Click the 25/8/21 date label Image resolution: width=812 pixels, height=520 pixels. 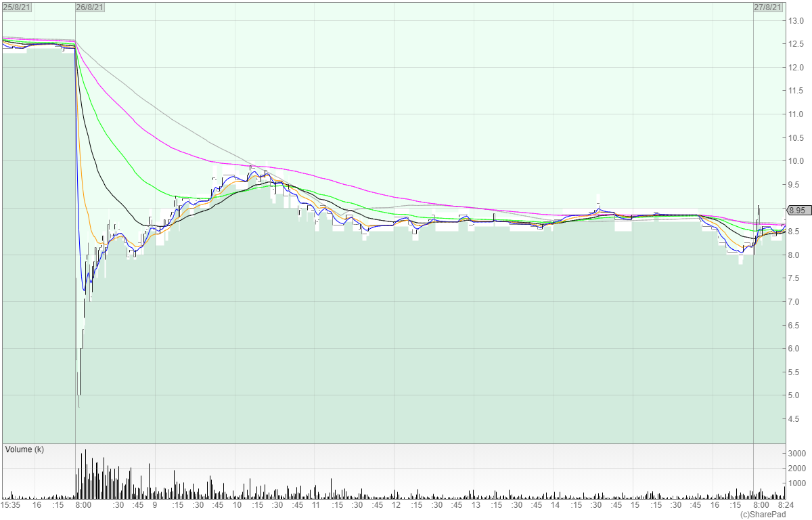click(x=17, y=7)
